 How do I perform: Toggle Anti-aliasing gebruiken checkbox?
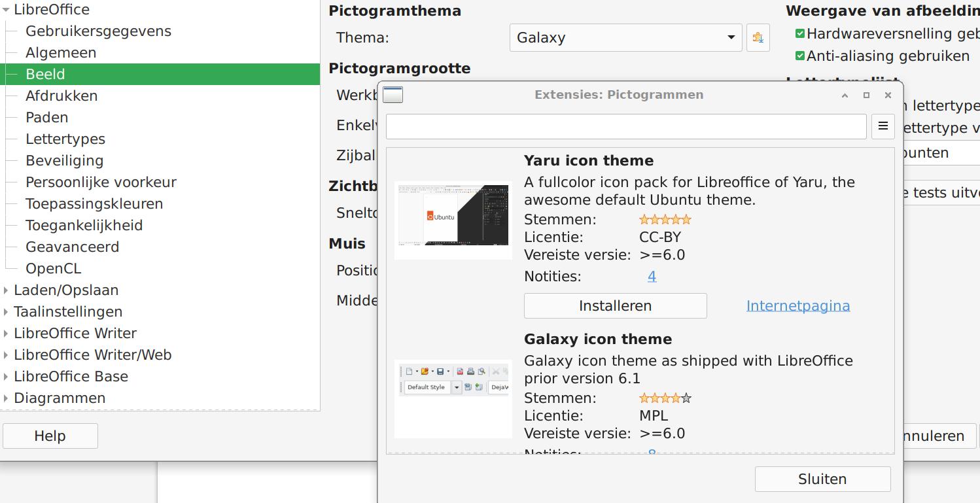pyautogui.click(x=799, y=56)
